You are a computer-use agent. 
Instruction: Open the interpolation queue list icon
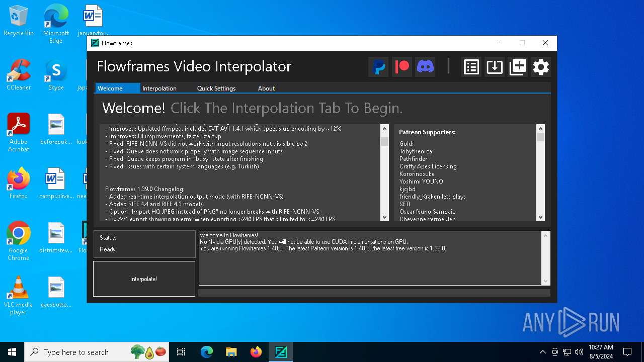click(471, 67)
